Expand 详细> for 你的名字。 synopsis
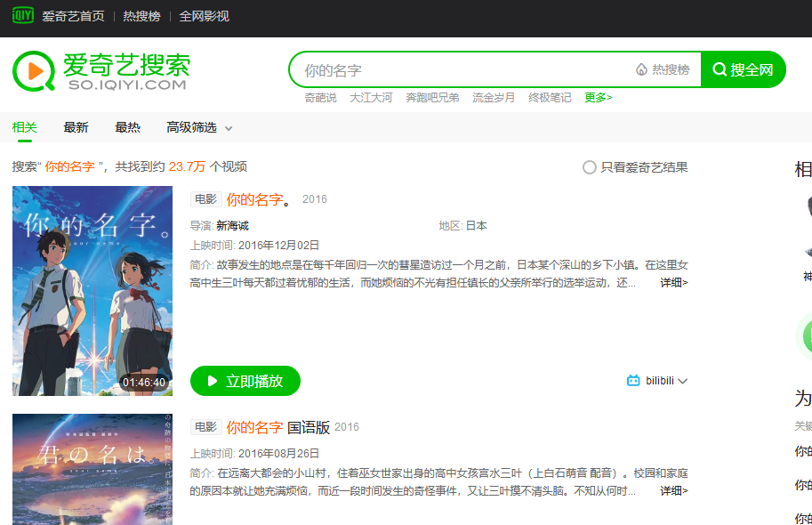The width and height of the screenshot is (812, 525). point(674,283)
